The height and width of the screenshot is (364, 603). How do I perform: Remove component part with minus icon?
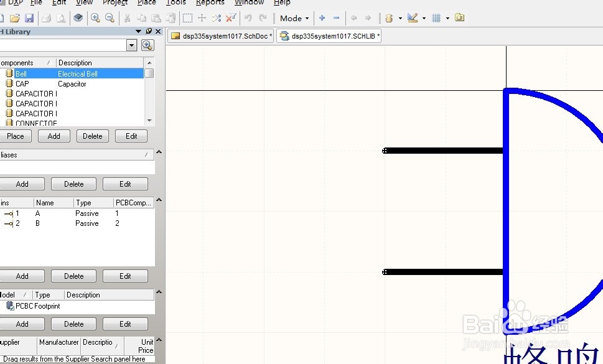pyautogui.click(x=337, y=18)
